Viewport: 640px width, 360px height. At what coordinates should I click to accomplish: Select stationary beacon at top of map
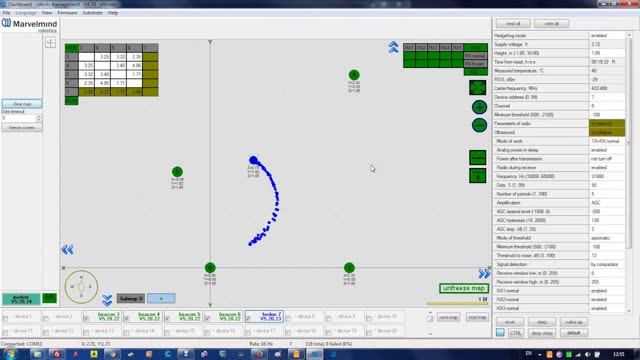pos(354,75)
